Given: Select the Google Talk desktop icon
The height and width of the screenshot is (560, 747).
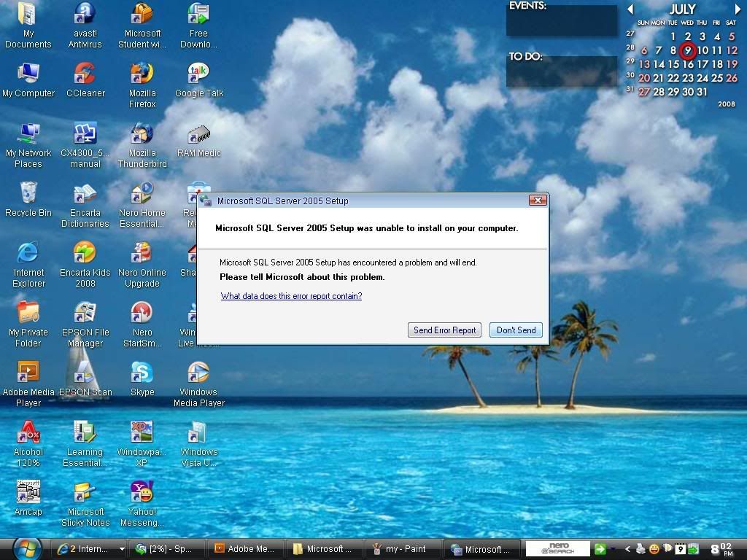Looking at the screenshot, I should [x=198, y=75].
